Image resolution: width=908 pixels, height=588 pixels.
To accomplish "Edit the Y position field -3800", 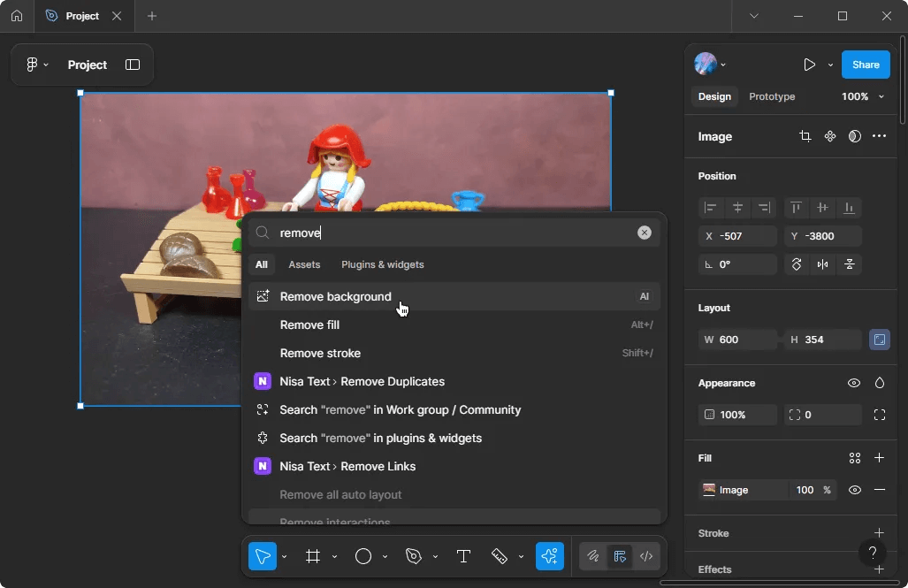I will tap(823, 236).
